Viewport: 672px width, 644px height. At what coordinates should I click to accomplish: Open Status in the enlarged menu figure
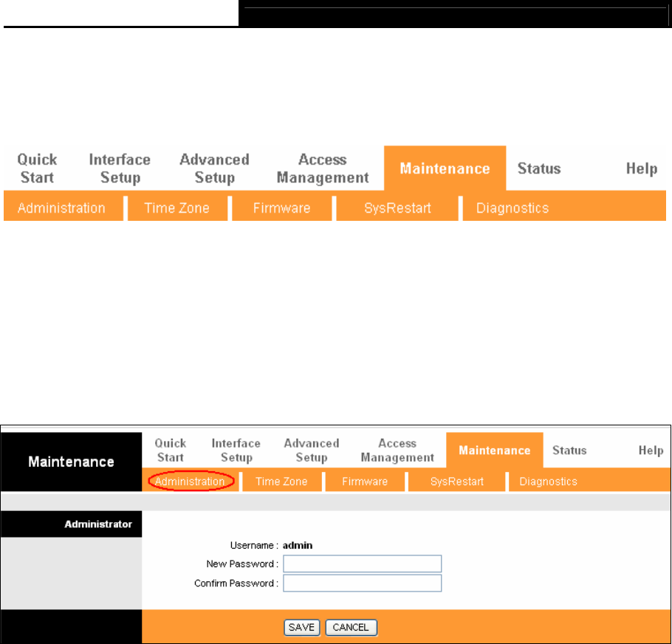[x=539, y=168]
